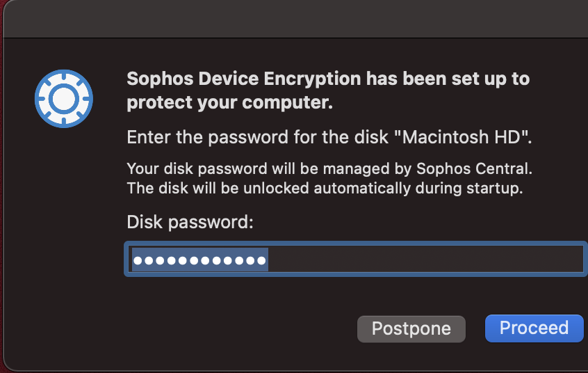Choose Postpone to delay encryption
This screenshot has height=373, width=588.
click(411, 328)
